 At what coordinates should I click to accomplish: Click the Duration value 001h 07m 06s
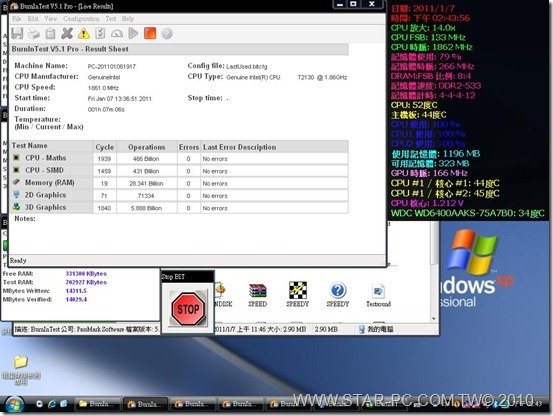[x=106, y=110]
